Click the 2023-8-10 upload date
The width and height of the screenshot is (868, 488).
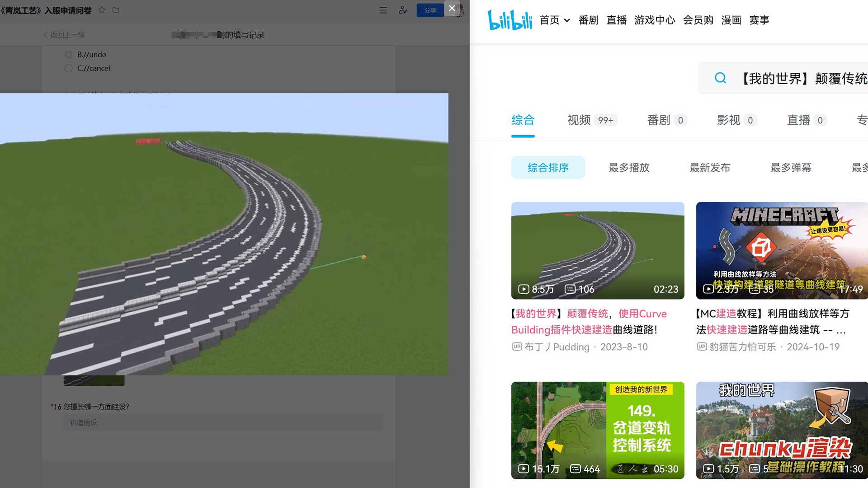[x=624, y=347]
